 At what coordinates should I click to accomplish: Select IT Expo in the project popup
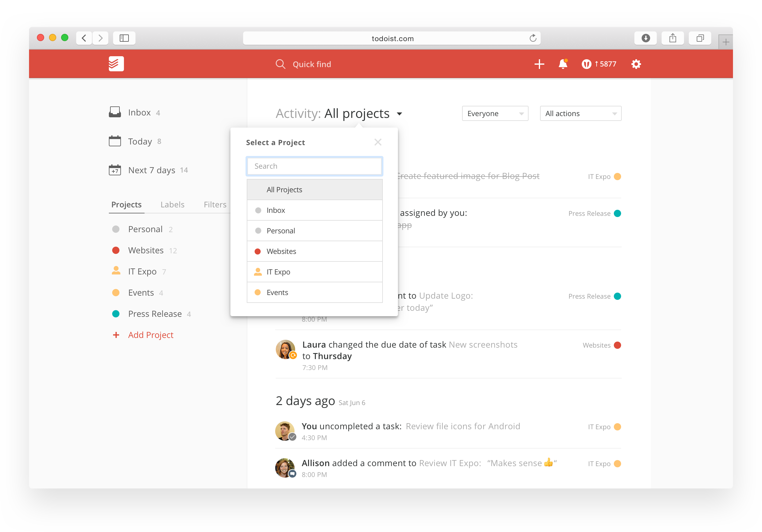[x=314, y=272]
